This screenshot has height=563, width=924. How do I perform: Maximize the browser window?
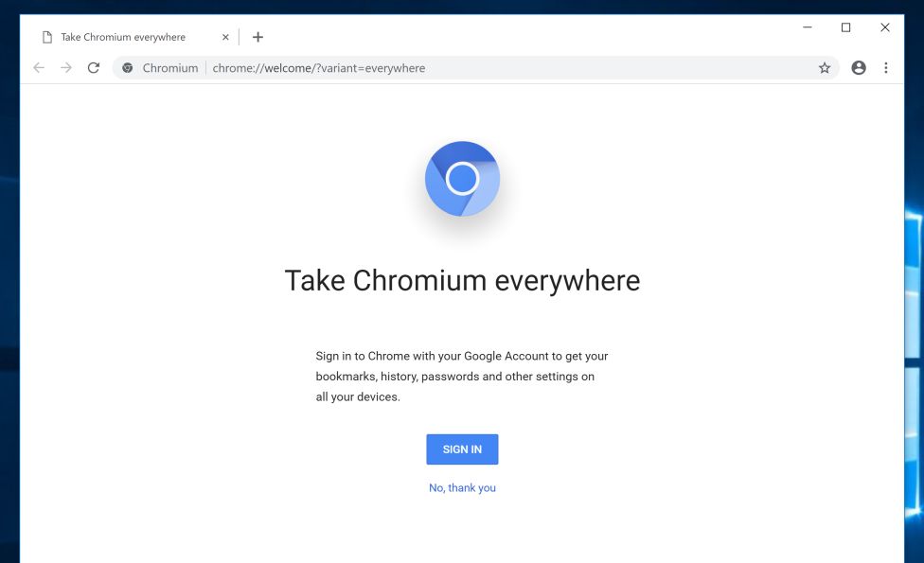click(x=844, y=27)
